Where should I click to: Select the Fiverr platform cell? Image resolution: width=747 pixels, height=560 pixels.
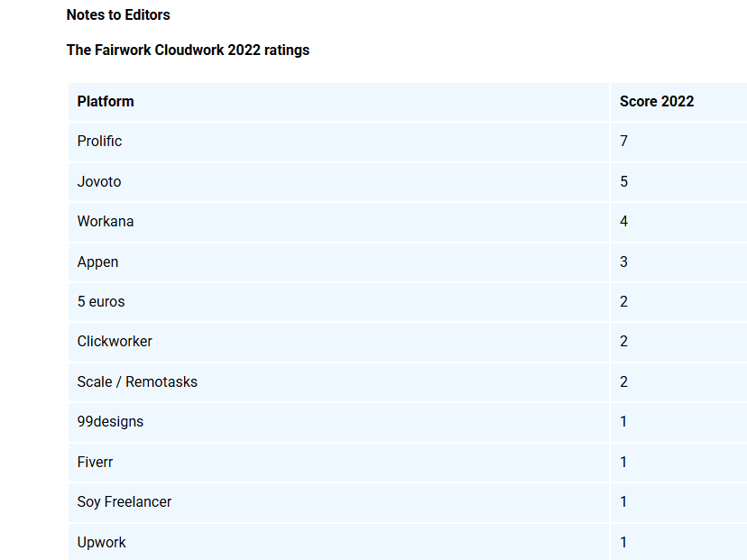tap(95, 462)
